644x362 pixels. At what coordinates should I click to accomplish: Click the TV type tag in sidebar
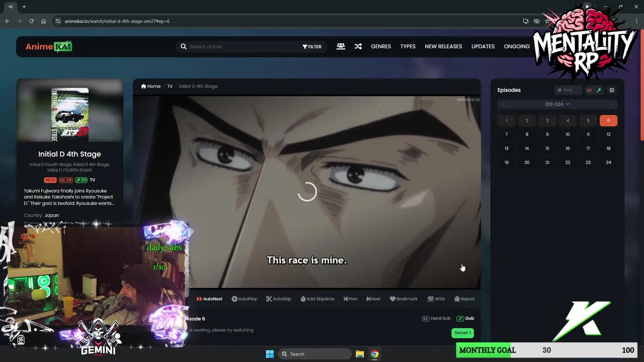[x=93, y=180]
